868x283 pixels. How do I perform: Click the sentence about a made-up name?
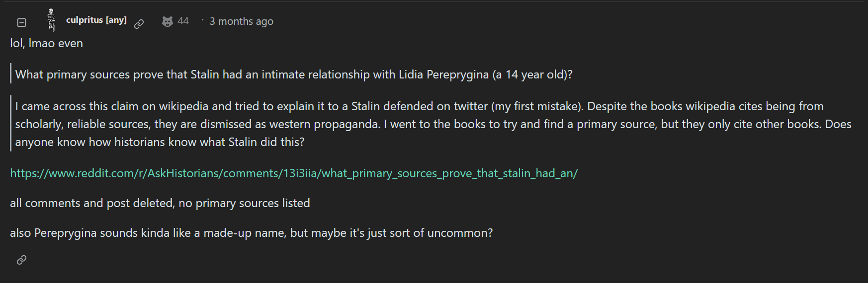251,233
